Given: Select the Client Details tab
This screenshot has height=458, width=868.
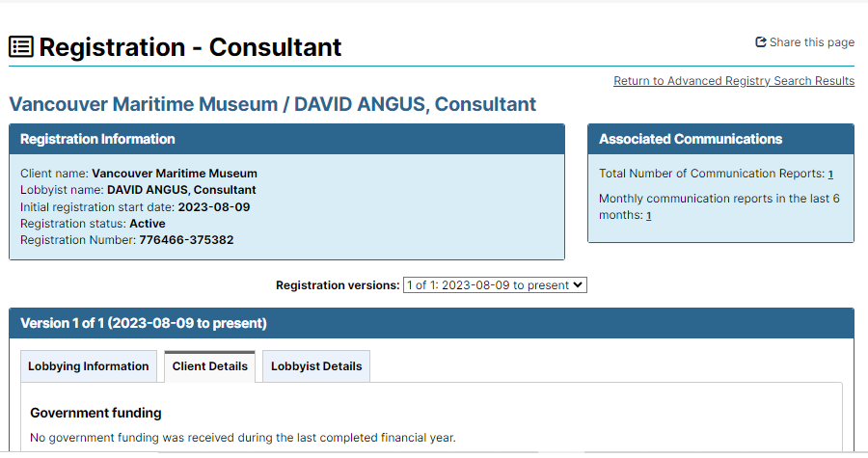Looking at the screenshot, I should coord(210,366).
